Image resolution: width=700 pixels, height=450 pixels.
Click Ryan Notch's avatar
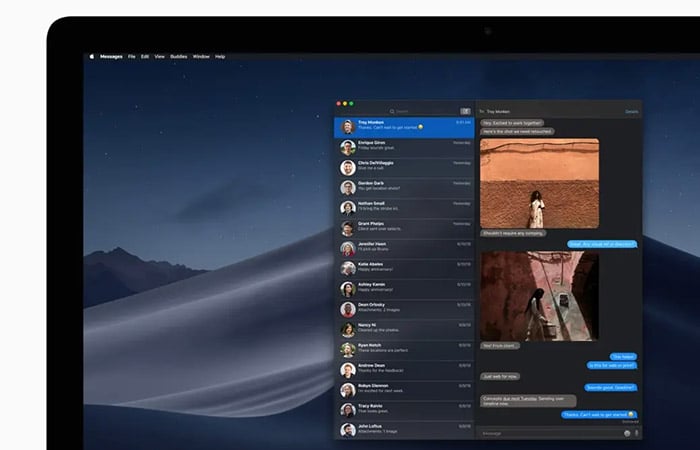348,350
